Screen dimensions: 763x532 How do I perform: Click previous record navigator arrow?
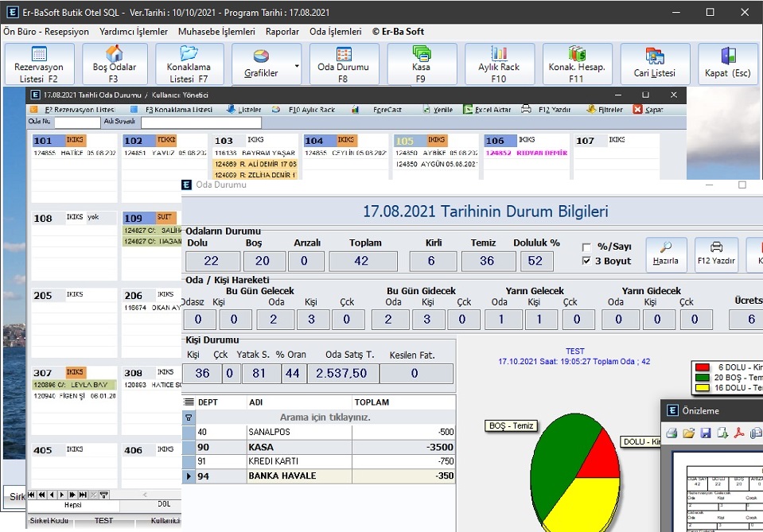(52, 495)
